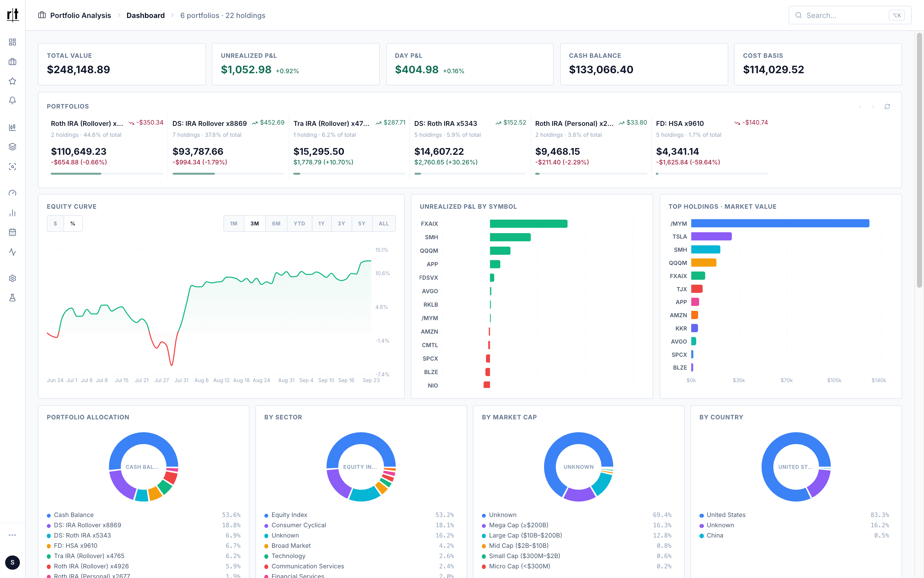Click the China legend entry
The image size is (924, 578).
coord(794,536)
